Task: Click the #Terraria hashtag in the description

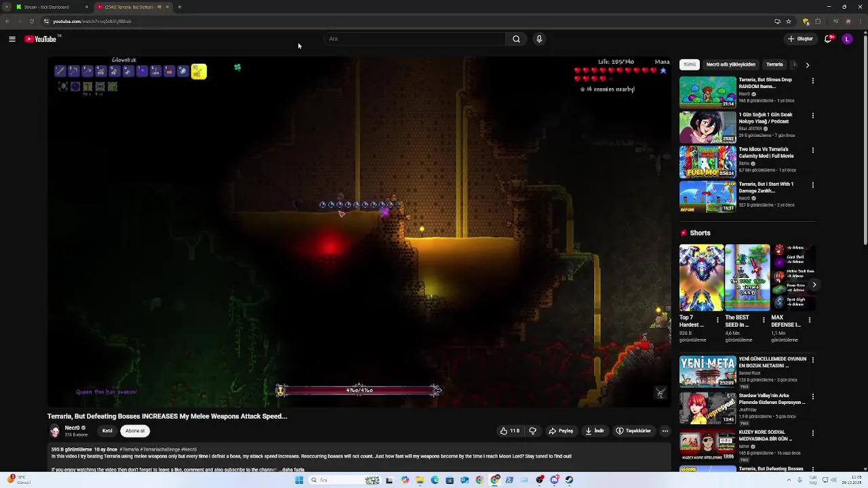Action: [x=130, y=450]
